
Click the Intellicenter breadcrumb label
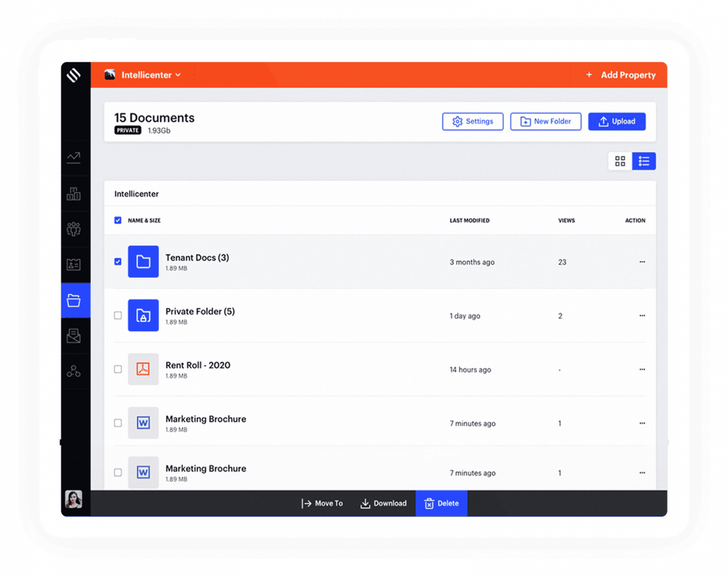click(x=136, y=194)
